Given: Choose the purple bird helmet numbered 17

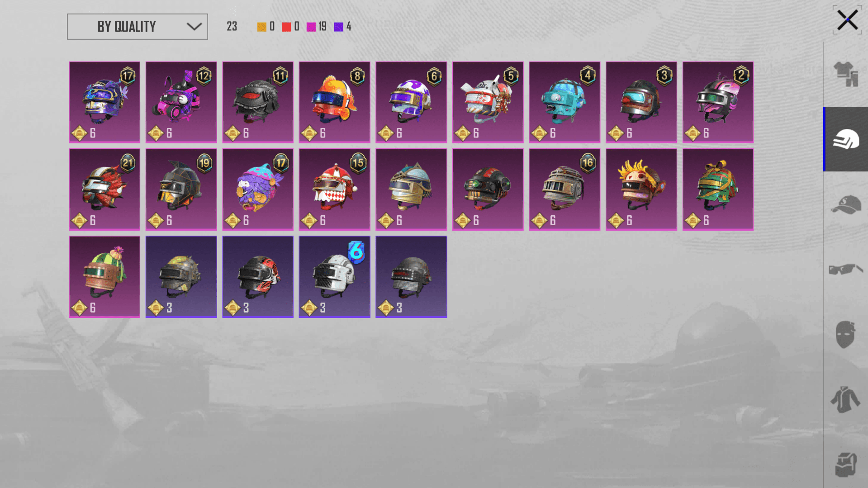Looking at the screenshot, I should click(x=258, y=190).
